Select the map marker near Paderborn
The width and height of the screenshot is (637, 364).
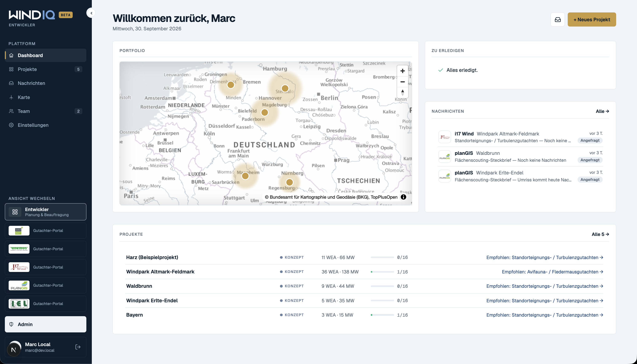265,112
